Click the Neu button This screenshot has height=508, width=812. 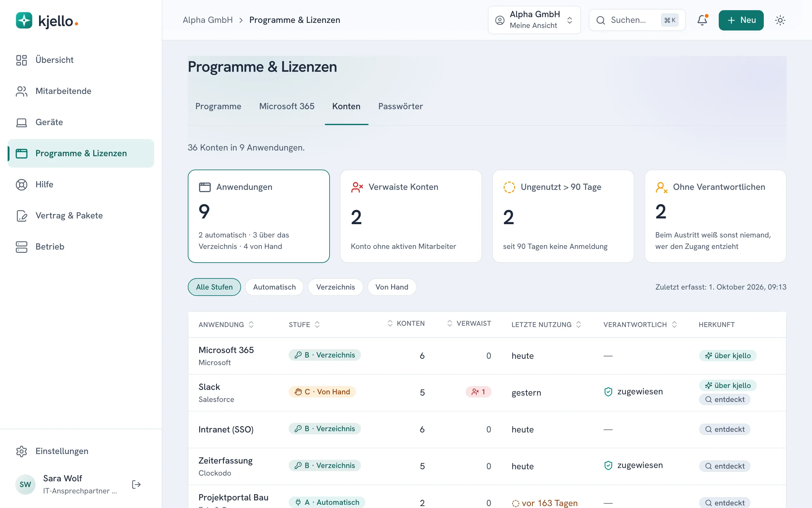[x=741, y=20]
